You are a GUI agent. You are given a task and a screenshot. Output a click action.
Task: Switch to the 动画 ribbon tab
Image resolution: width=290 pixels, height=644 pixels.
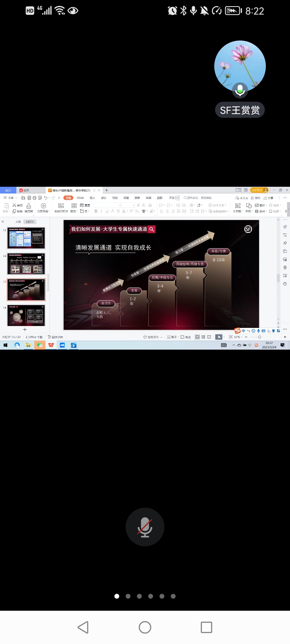pos(126,198)
